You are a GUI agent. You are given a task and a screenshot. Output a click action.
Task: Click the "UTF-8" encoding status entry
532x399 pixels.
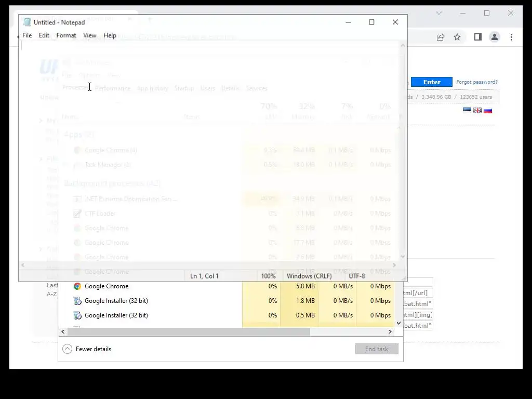pos(357,276)
